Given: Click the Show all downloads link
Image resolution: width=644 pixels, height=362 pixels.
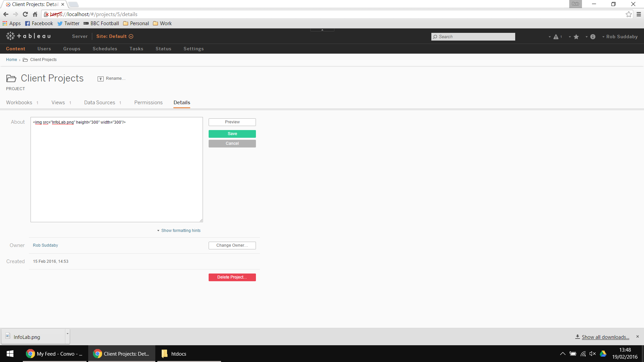Looking at the screenshot, I should 605,337.
